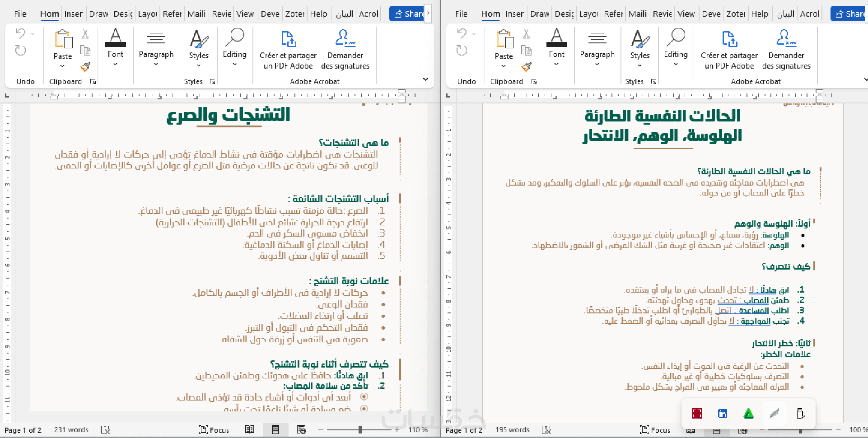Switch to Print Layout view in the left window
The height and width of the screenshot is (438, 868).
(275, 429)
